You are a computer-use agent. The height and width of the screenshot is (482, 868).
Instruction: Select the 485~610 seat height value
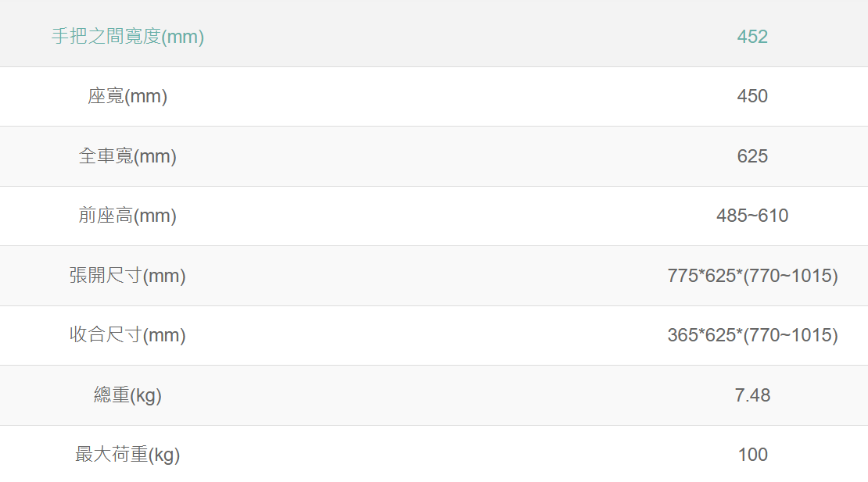coord(752,216)
